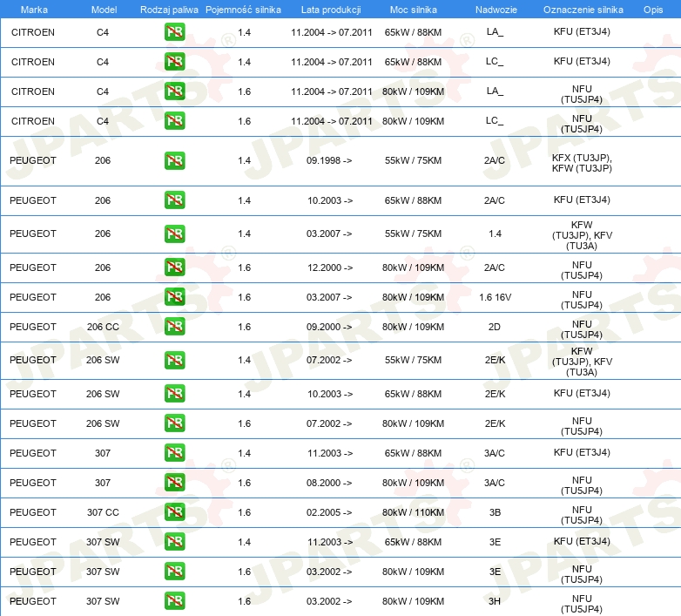Click body value 1.4 in 206 03.2007 row
Image resolution: width=681 pixels, height=616 pixels.
click(495, 234)
